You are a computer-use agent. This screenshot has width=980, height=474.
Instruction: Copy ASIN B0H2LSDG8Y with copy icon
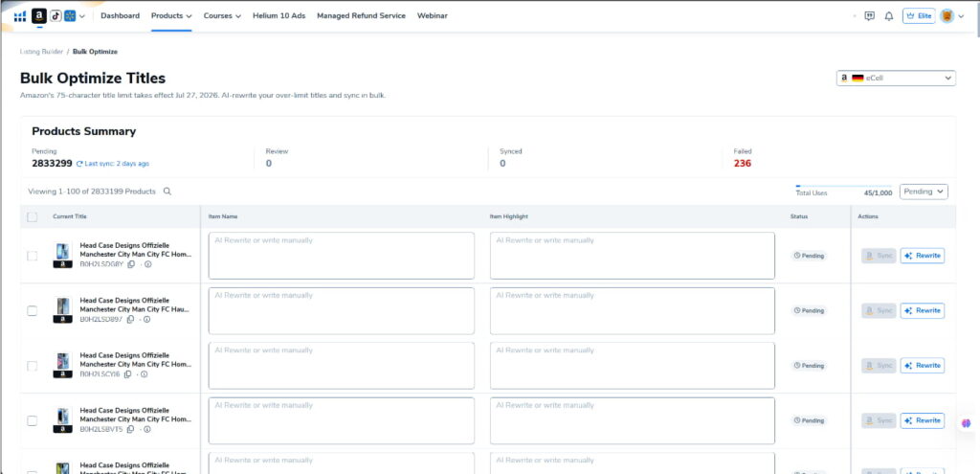click(131, 264)
